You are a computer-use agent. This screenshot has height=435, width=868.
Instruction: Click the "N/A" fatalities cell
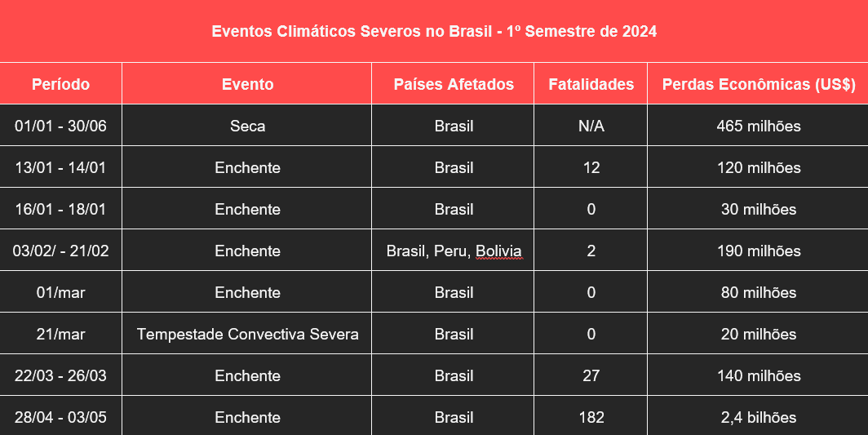point(591,127)
